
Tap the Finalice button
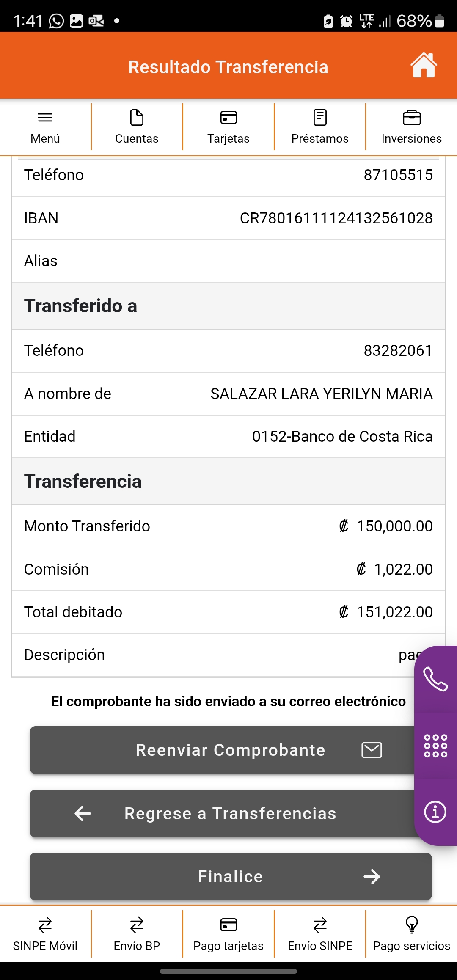tap(231, 876)
